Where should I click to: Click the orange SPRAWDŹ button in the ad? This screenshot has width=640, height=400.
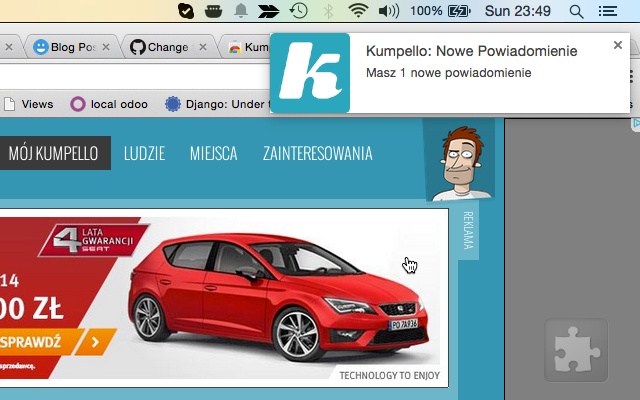(37, 342)
